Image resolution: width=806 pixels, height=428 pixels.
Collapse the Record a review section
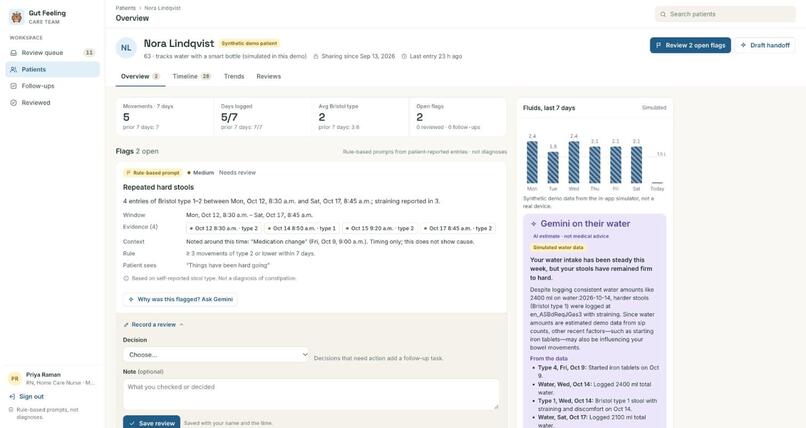153,325
